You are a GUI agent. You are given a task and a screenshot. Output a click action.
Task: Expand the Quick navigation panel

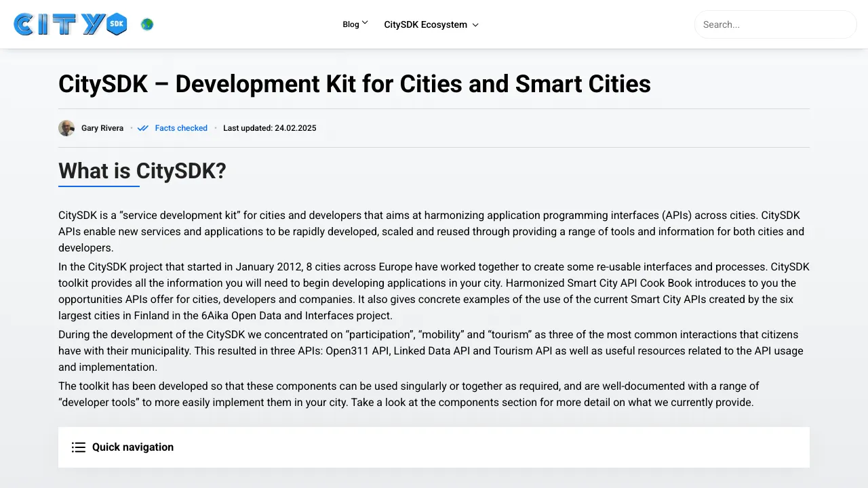434,447
